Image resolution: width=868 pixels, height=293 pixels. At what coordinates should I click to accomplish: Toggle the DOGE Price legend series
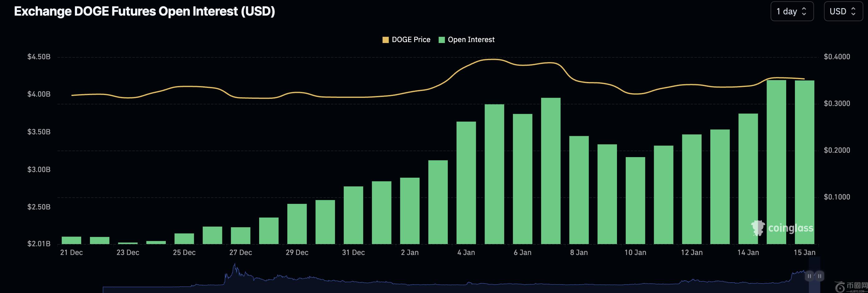[407, 40]
